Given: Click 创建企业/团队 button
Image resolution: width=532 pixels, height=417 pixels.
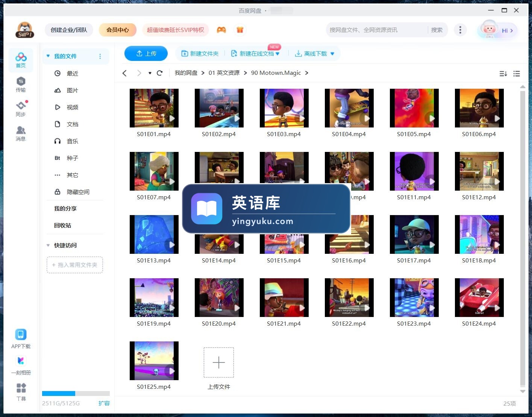Looking at the screenshot, I should [x=69, y=30].
